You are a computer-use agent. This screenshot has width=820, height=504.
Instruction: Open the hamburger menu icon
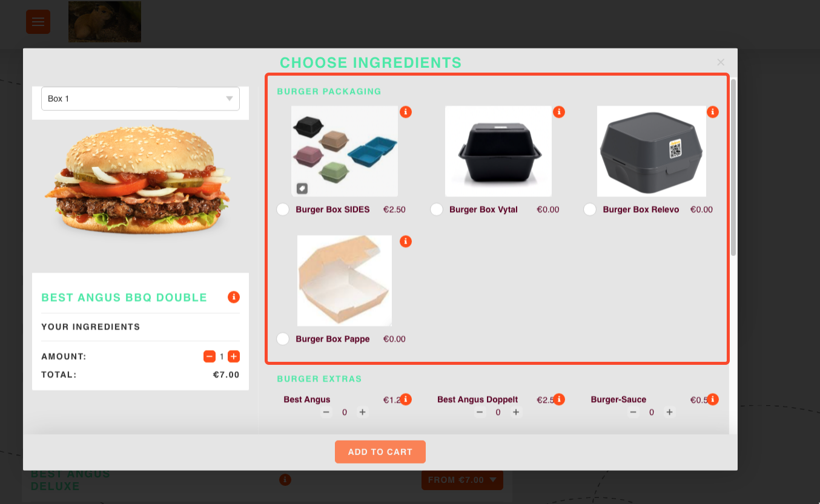(38, 22)
